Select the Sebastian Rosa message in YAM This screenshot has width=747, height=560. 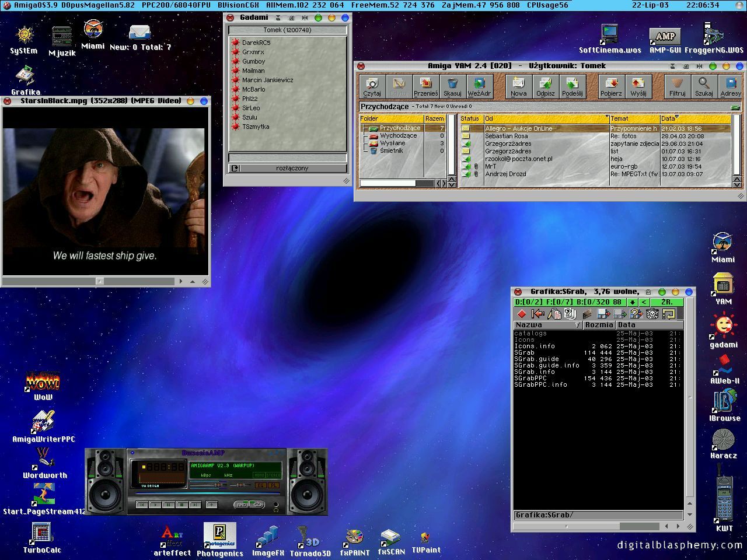(x=595, y=136)
